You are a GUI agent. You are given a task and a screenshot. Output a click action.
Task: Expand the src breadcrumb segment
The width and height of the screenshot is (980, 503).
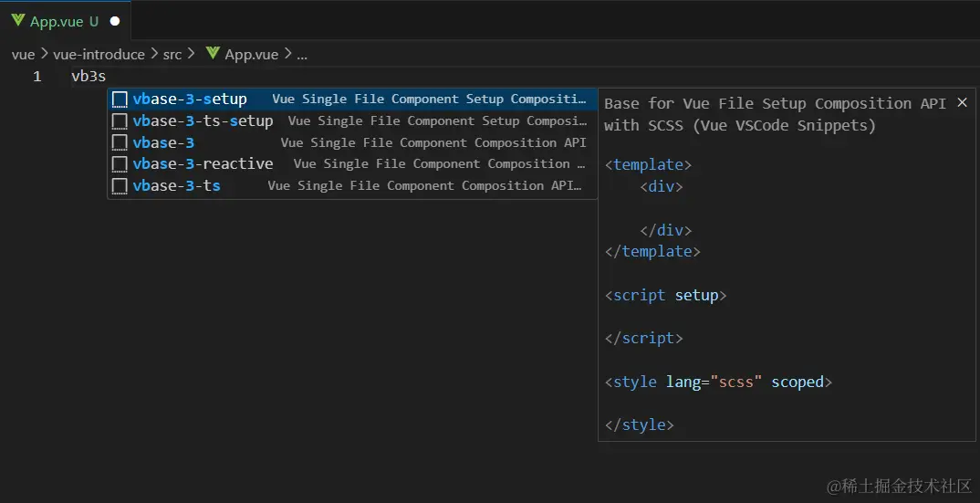click(172, 55)
